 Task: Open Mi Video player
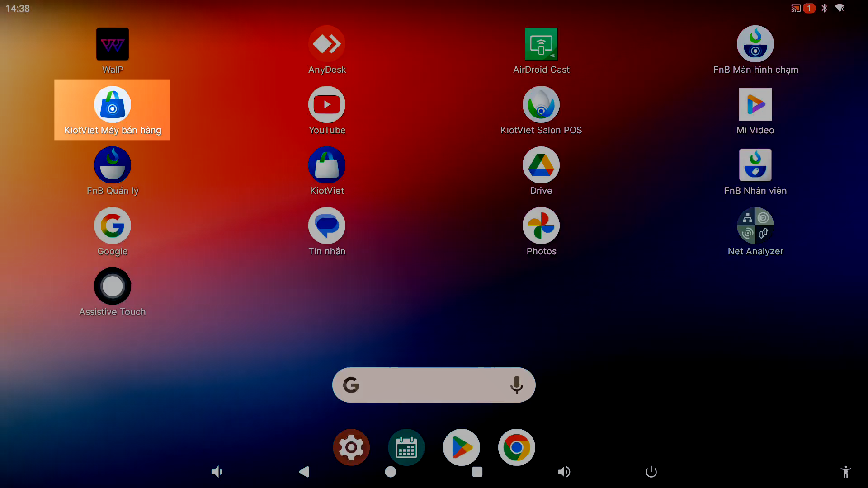point(755,105)
